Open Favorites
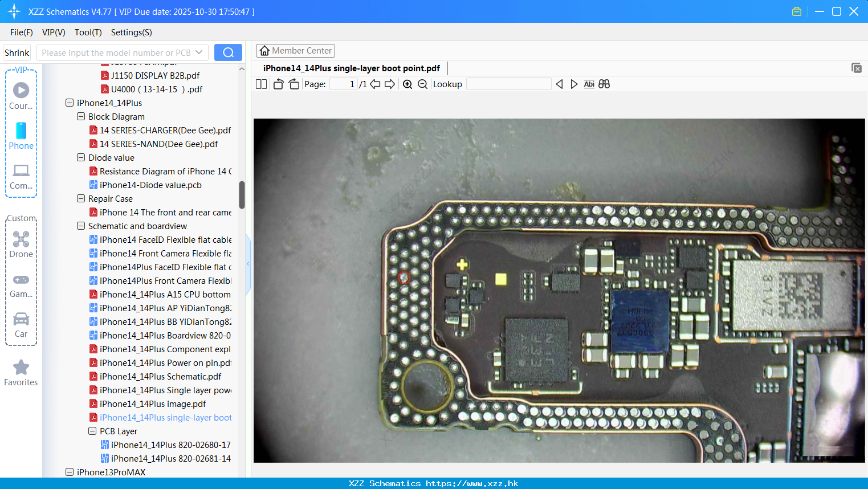Viewport: 868px width, 489px height. click(x=21, y=373)
